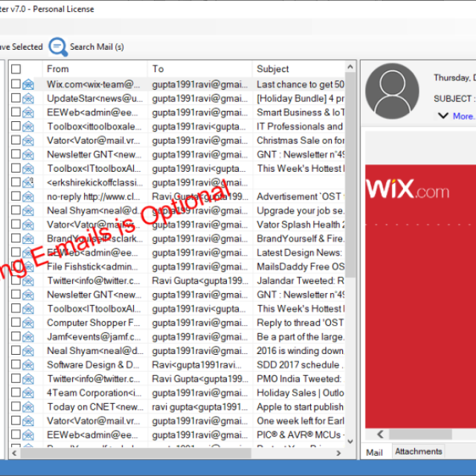Click envelope icon of Computer Shopper row
This screenshot has width=476, height=476.
(x=28, y=322)
